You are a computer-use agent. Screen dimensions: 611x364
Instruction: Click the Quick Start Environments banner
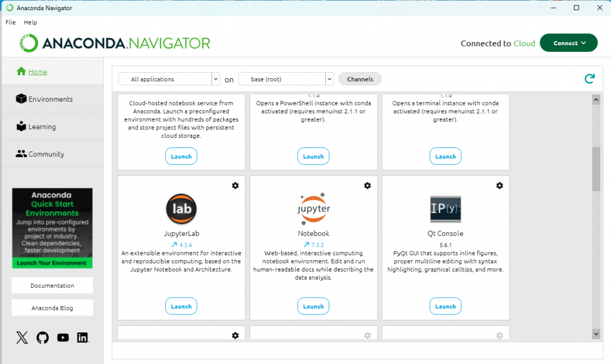[53, 228]
